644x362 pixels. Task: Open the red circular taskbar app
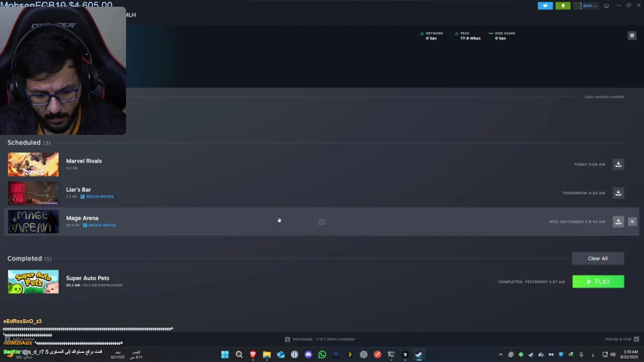point(377,354)
